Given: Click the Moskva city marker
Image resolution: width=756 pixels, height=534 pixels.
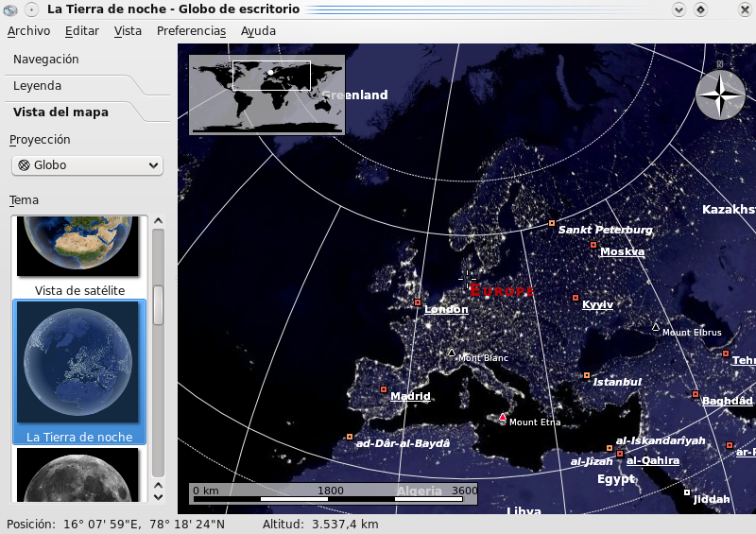Looking at the screenshot, I should click(x=593, y=245).
